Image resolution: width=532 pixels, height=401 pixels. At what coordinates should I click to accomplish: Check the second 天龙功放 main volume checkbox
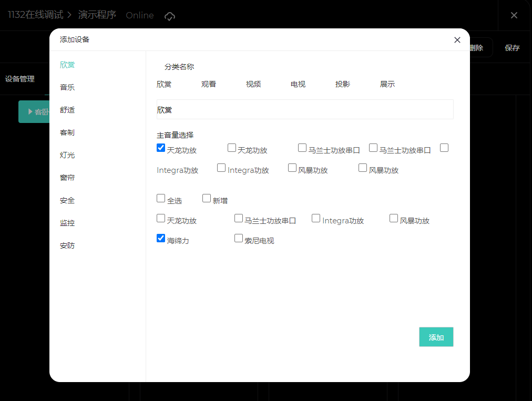pyautogui.click(x=232, y=148)
